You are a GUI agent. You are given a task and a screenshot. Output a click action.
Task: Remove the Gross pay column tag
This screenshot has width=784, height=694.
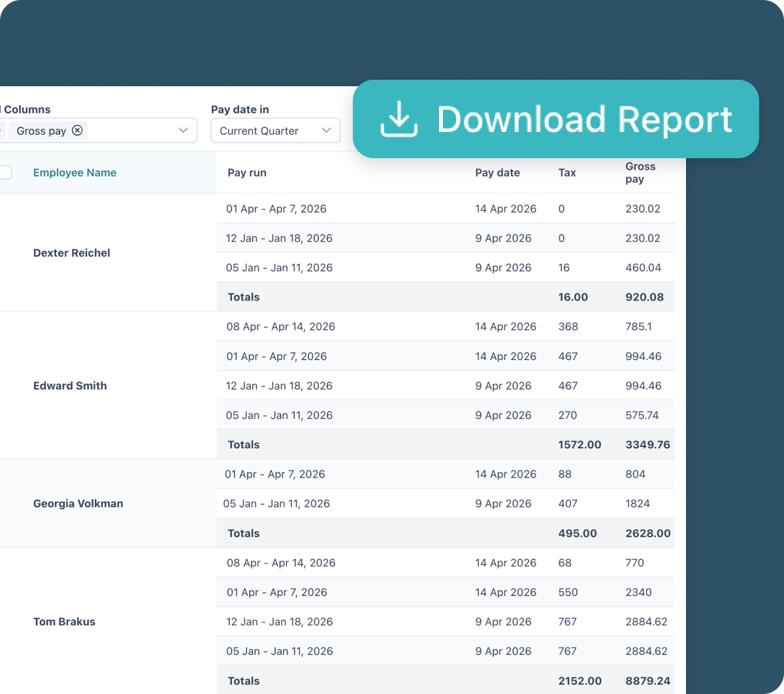[77, 130]
